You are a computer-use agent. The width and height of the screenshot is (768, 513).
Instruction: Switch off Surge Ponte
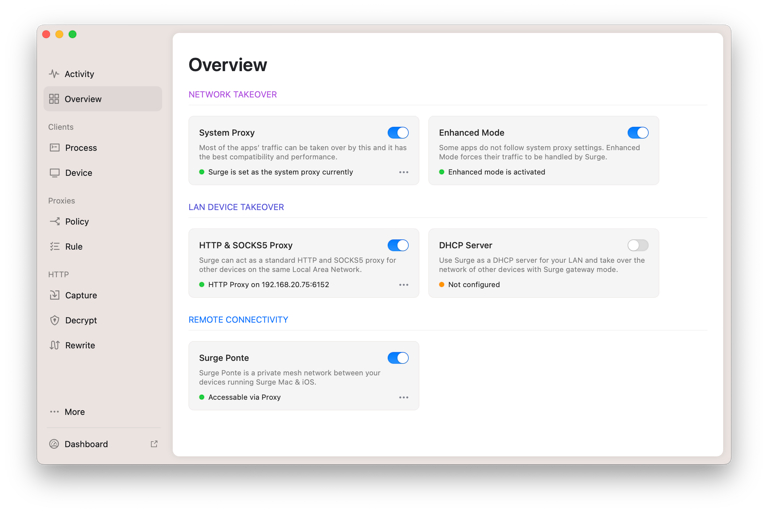point(398,358)
